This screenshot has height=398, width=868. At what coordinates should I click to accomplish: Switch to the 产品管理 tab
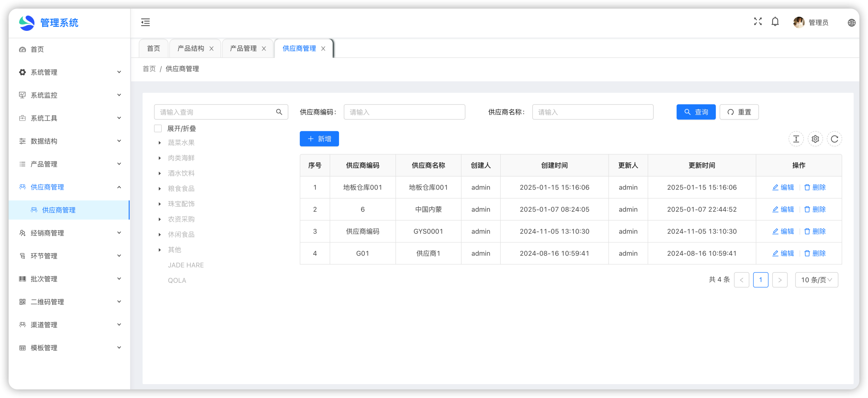tap(243, 48)
